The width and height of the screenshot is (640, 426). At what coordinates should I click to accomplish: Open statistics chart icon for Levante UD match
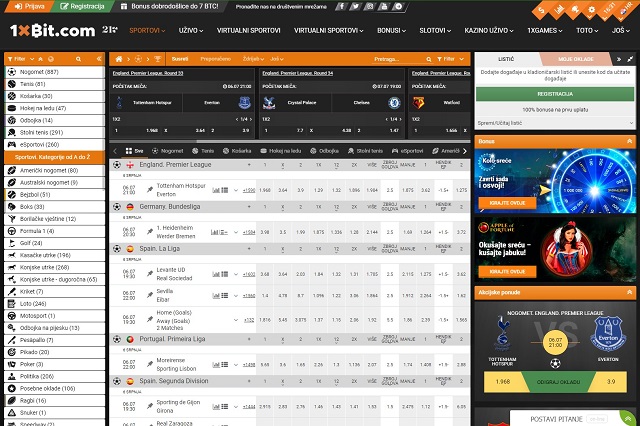click(x=216, y=274)
